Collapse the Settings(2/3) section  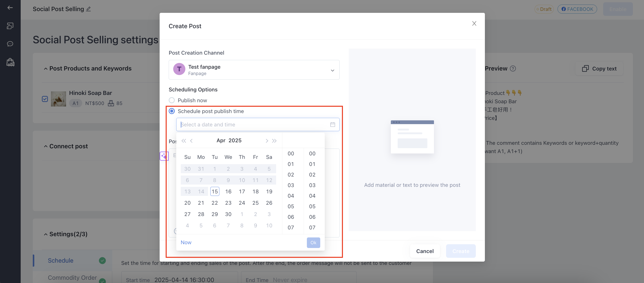pos(46,234)
